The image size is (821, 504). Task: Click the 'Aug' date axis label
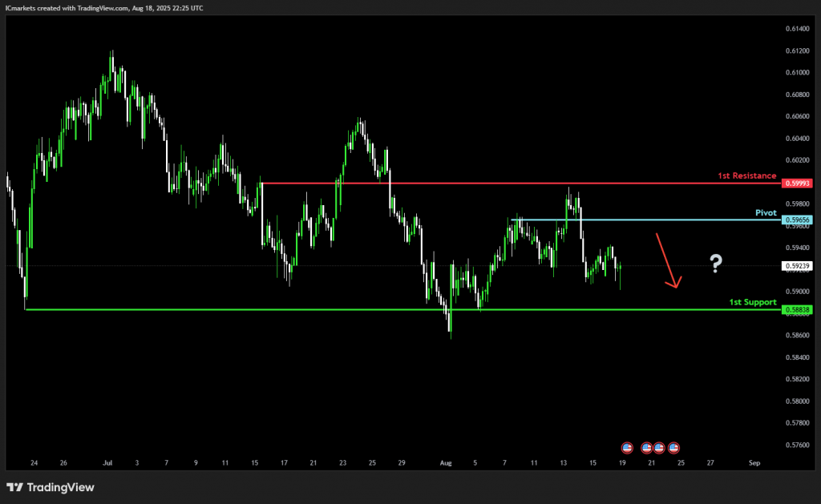(x=446, y=462)
